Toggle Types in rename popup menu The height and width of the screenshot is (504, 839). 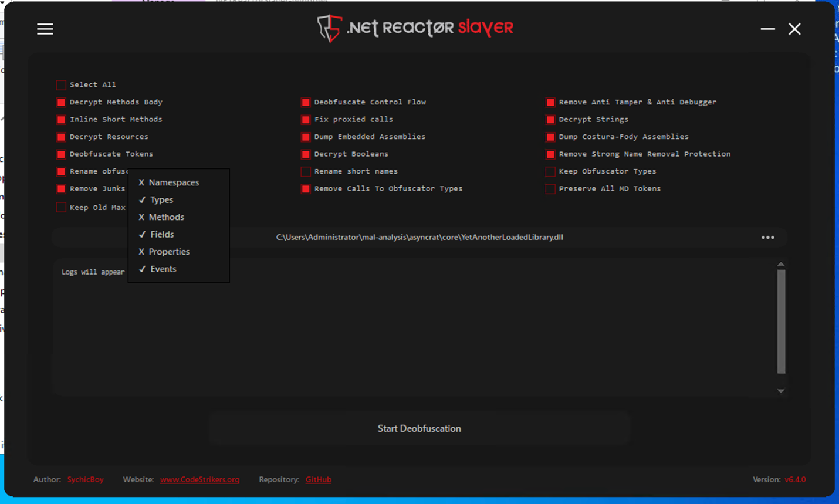point(178,199)
